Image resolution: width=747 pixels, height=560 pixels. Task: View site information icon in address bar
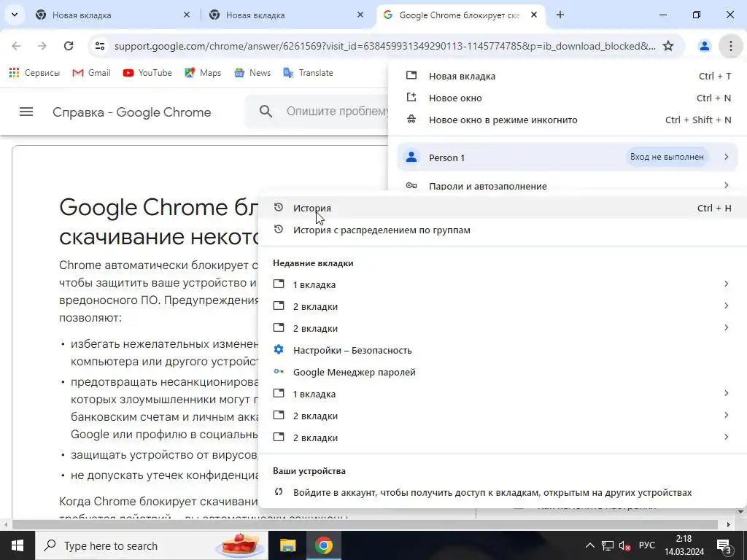point(99,46)
